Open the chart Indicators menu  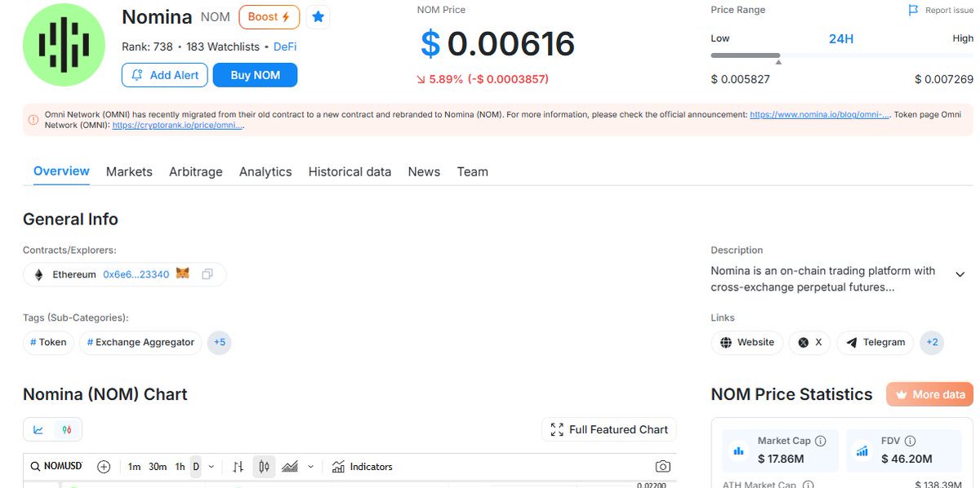[362, 467]
